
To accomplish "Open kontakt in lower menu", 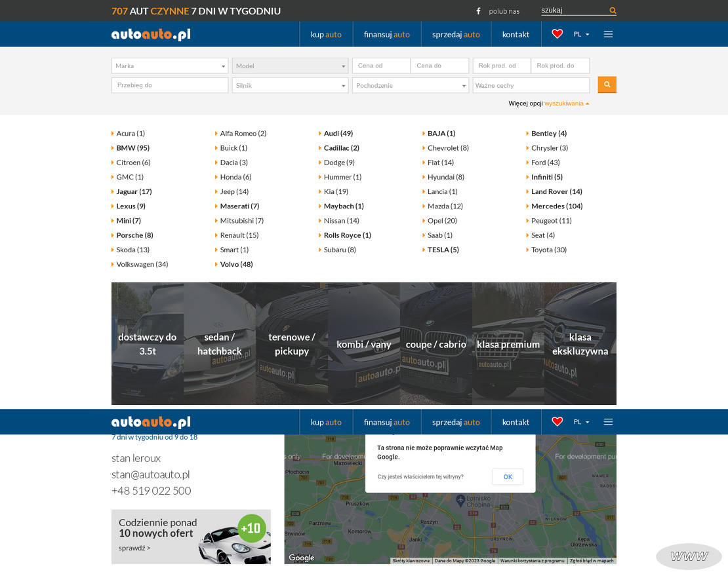I will pyautogui.click(x=516, y=422).
